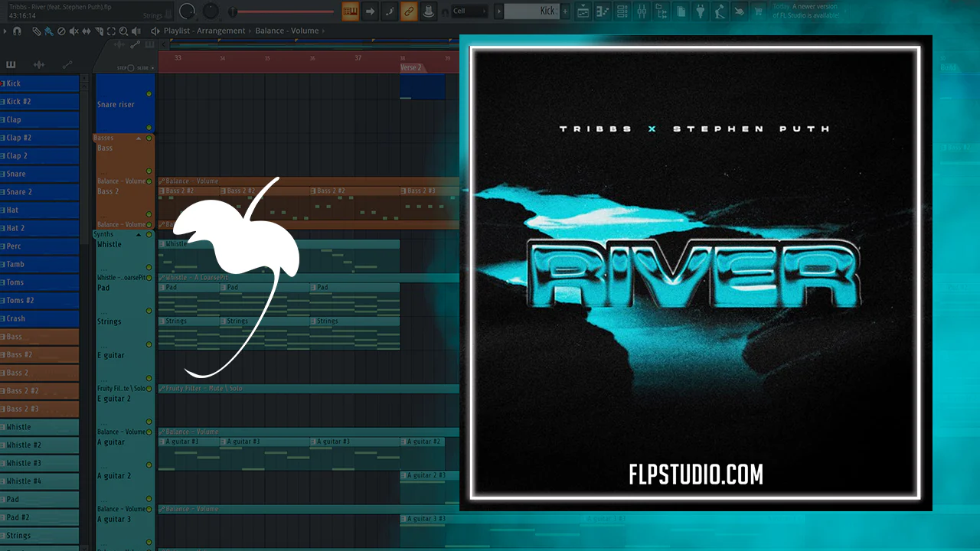Select the Zoom magnifier tool
The width and height of the screenshot is (980, 551).
click(123, 31)
